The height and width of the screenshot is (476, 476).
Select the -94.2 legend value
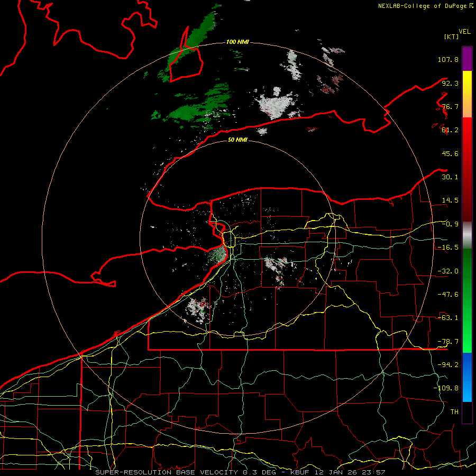click(x=448, y=365)
